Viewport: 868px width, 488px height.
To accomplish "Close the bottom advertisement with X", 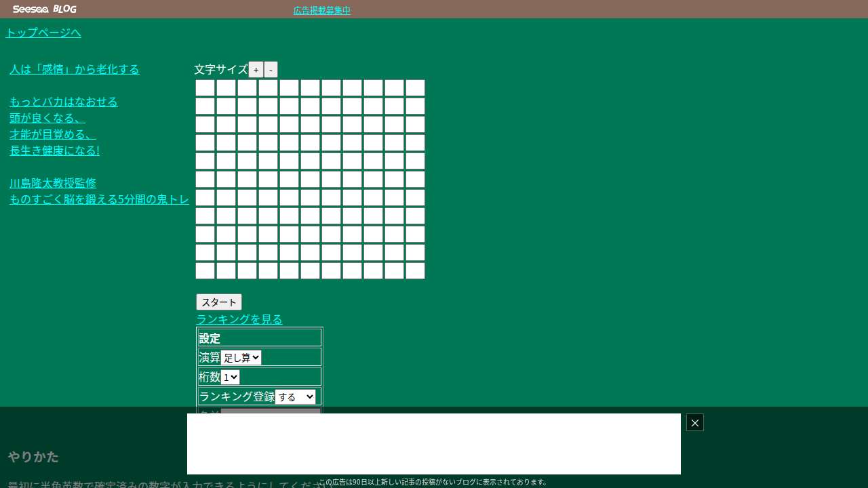I will (695, 422).
